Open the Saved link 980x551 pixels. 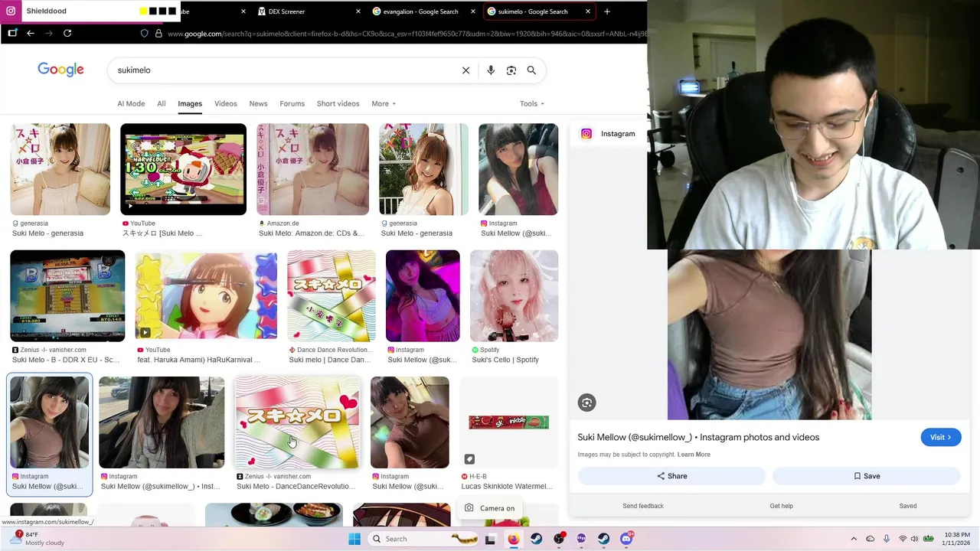tap(908, 506)
